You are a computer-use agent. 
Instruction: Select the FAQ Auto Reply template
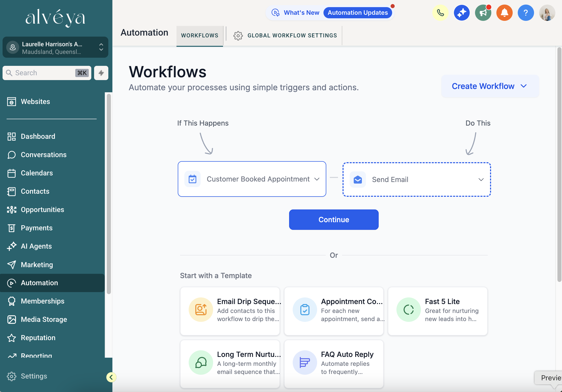point(334,364)
